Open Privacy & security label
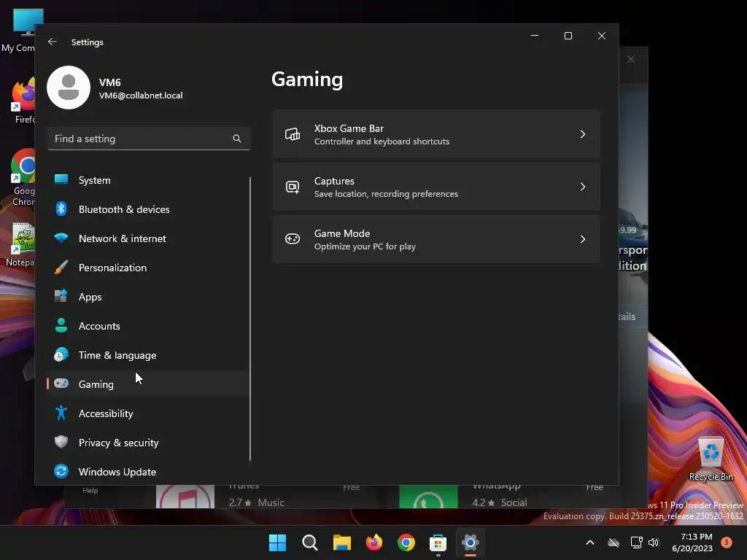 pos(119,443)
